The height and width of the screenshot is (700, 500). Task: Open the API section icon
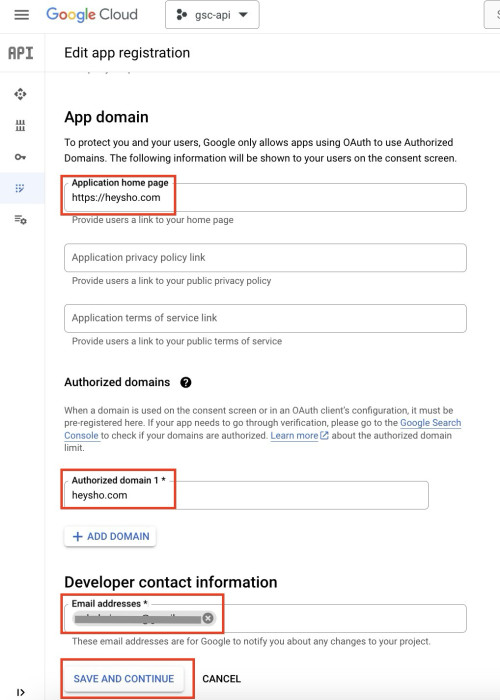21,53
